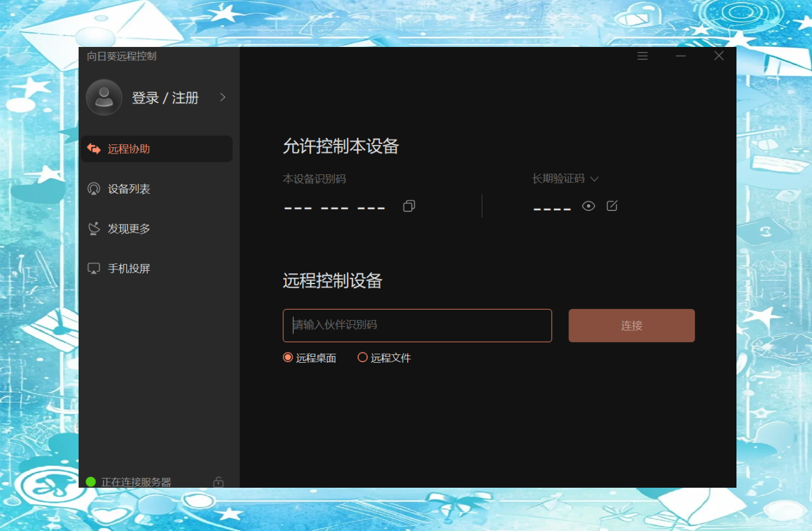Open the hamburger main menu
812x531 pixels.
pos(642,56)
